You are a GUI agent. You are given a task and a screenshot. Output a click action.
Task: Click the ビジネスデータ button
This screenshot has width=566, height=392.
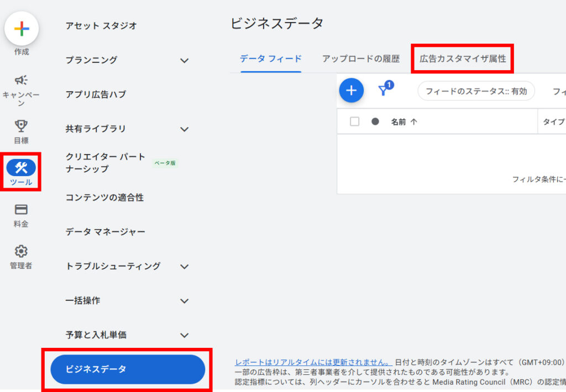pos(127,369)
